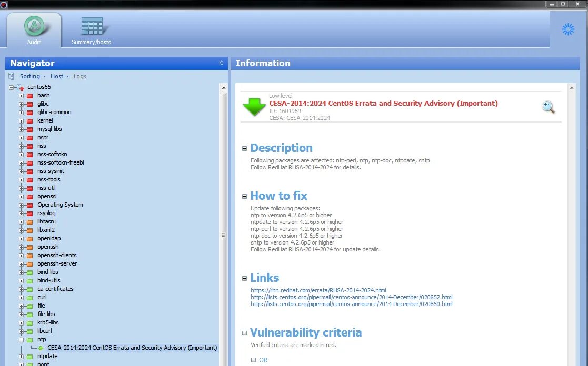
Task: Expand the bash package node
Action: point(22,96)
